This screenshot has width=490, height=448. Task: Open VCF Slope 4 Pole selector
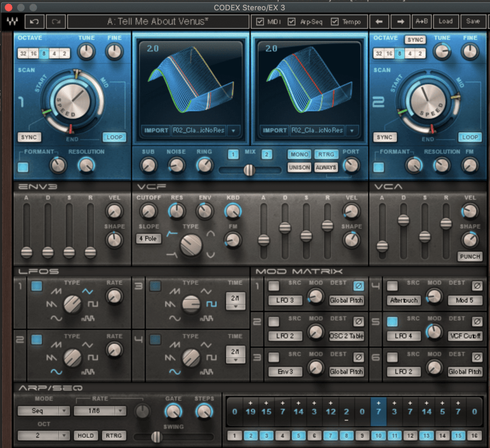click(148, 238)
